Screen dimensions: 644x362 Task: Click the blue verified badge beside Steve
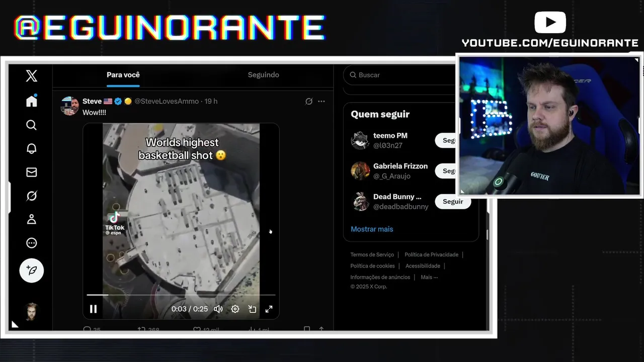click(118, 101)
